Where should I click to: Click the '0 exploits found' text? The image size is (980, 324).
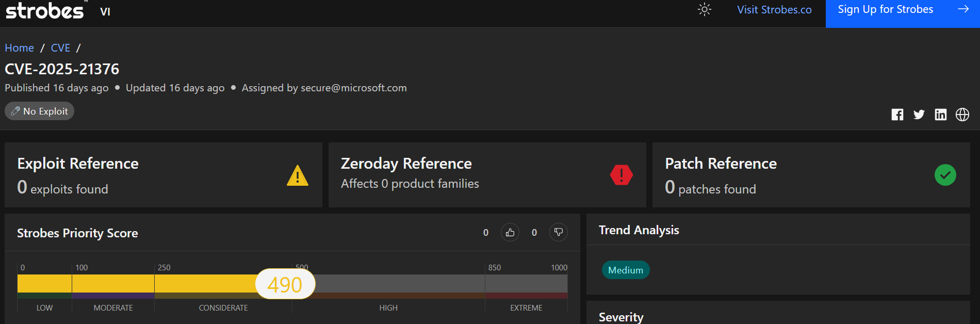pyautogui.click(x=62, y=188)
